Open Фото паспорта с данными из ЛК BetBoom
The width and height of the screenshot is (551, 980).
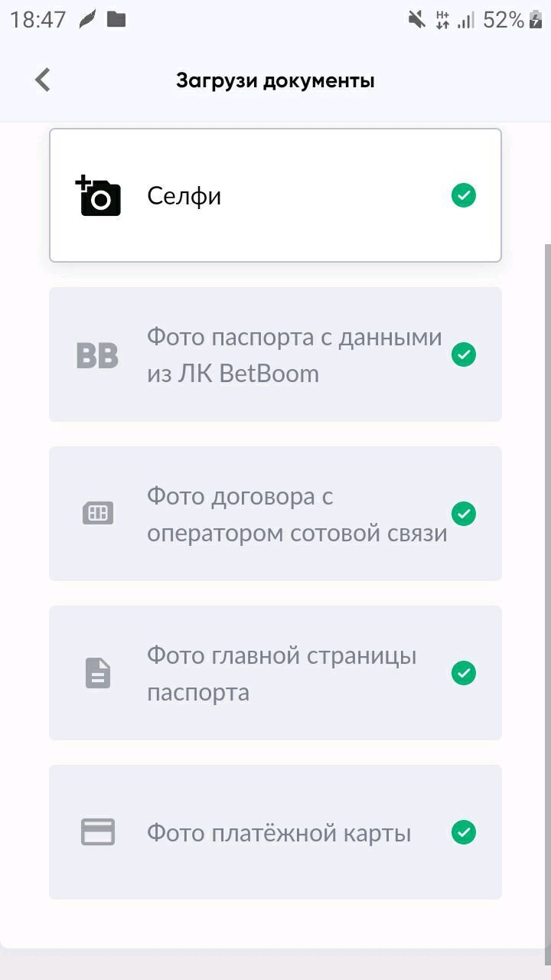pyautogui.click(x=294, y=355)
